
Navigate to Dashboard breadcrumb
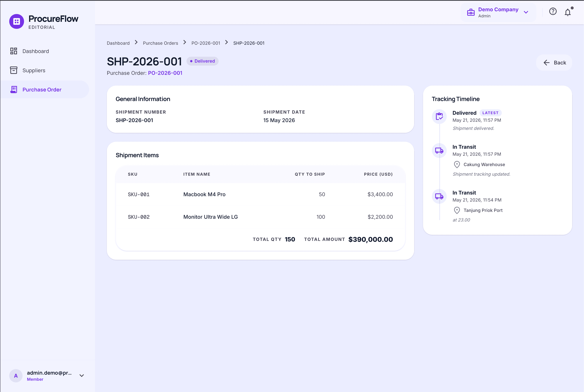click(118, 43)
